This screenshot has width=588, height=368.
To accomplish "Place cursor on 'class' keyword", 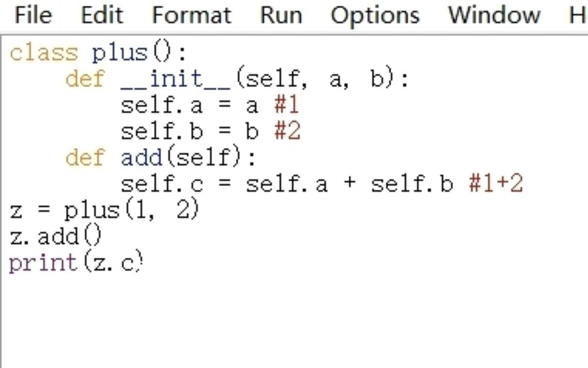I will 44,53.
